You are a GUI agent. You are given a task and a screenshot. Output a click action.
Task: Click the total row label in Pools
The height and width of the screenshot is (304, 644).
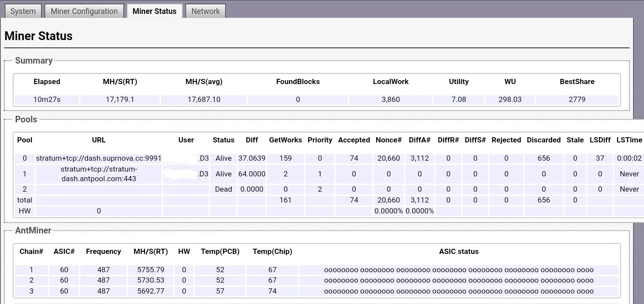point(24,200)
